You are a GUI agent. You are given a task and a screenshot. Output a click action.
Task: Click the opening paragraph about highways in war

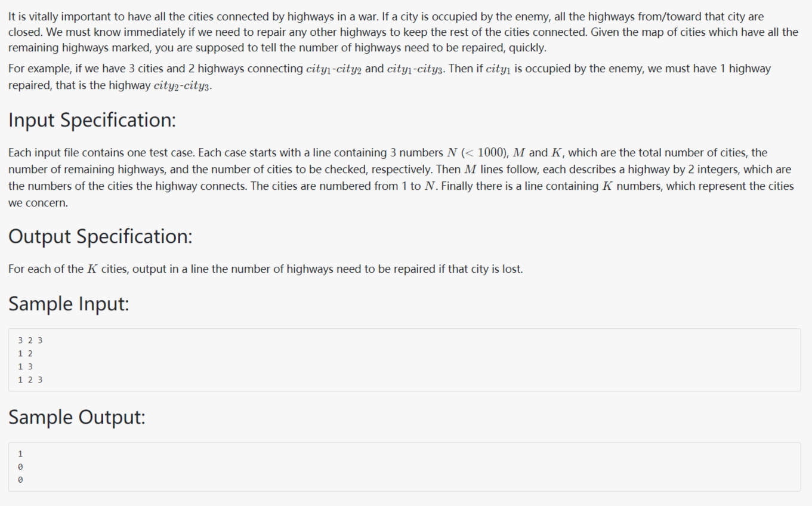pyautogui.click(x=394, y=32)
